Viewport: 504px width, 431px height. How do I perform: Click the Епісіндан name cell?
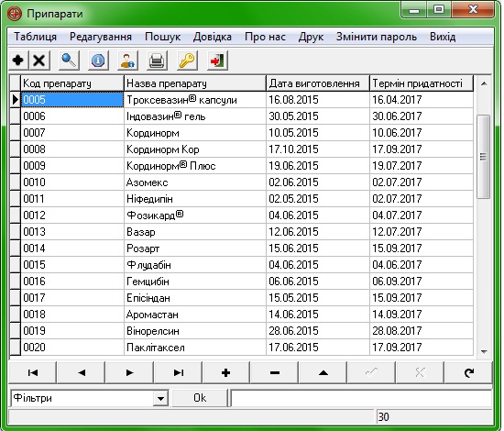195,298
